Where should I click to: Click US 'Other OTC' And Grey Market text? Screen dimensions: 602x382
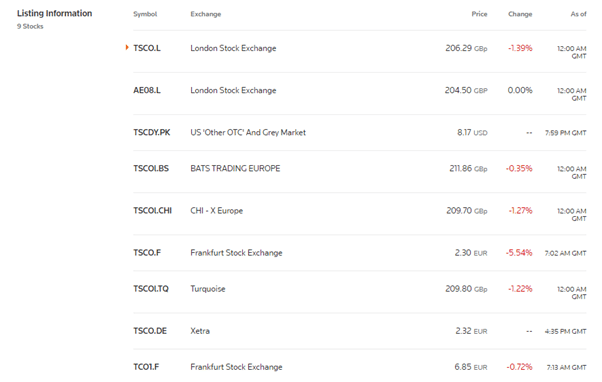coord(248,133)
